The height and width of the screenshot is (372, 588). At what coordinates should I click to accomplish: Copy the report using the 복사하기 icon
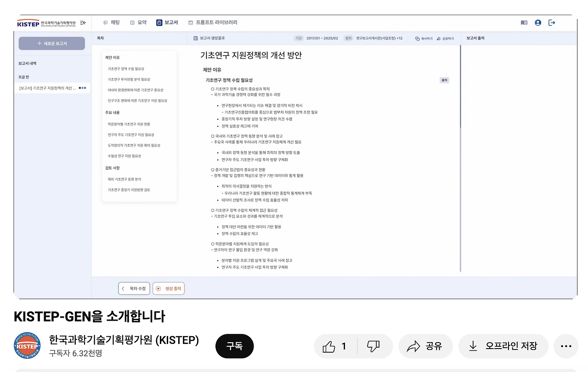[x=424, y=38]
